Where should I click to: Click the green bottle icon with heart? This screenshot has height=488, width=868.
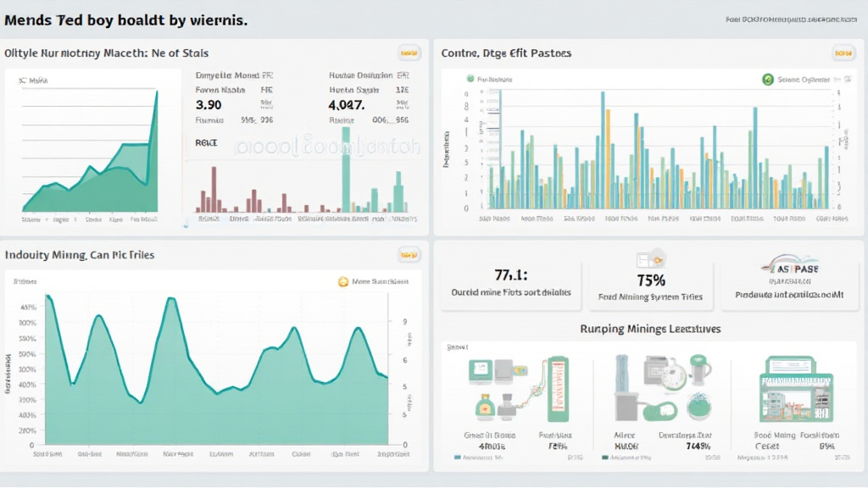click(487, 407)
